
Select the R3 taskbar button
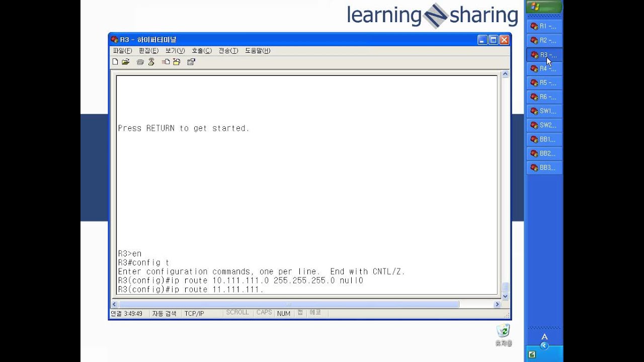click(544, 55)
